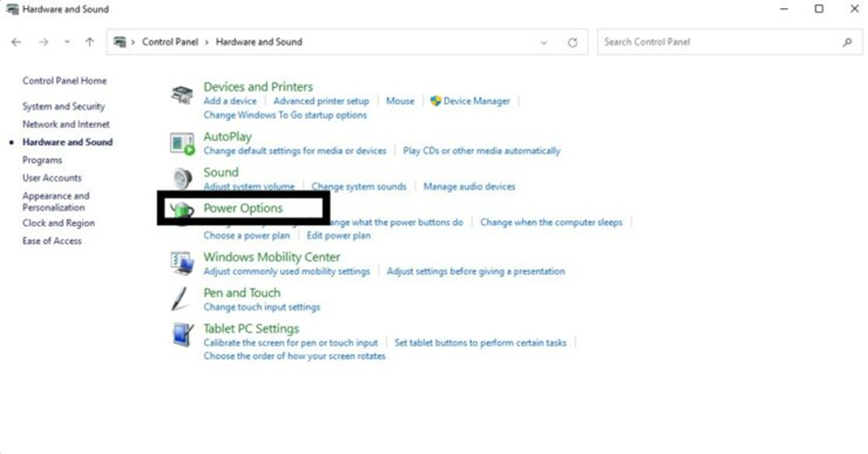Click Change when the computer sleeps
The height and width of the screenshot is (454, 868).
(551, 222)
